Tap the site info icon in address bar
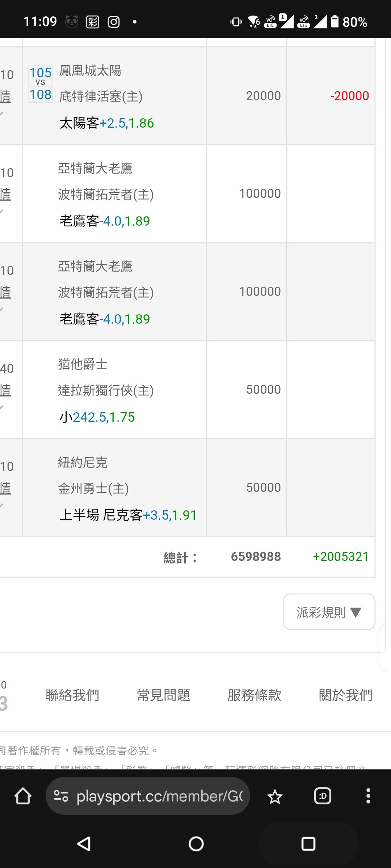This screenshot has width=391, height=868. (61, 796)
